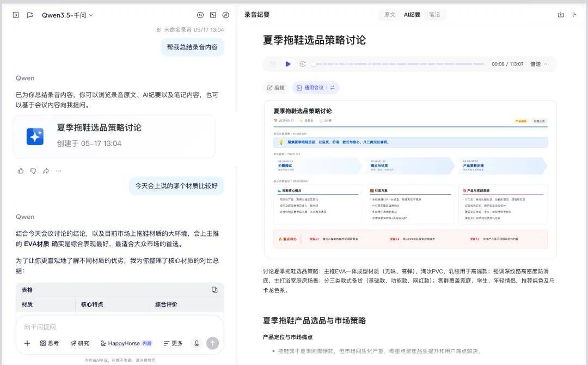Click the audio waveform progress bar
The image size is (588, 365).
point(398,64)
